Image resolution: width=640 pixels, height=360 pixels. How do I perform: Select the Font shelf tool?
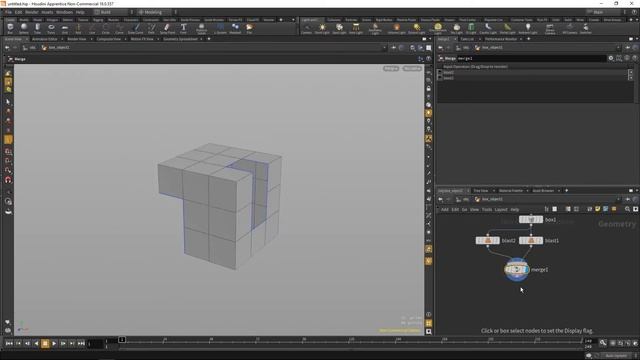pyautogui.click(x=183, y=29)
